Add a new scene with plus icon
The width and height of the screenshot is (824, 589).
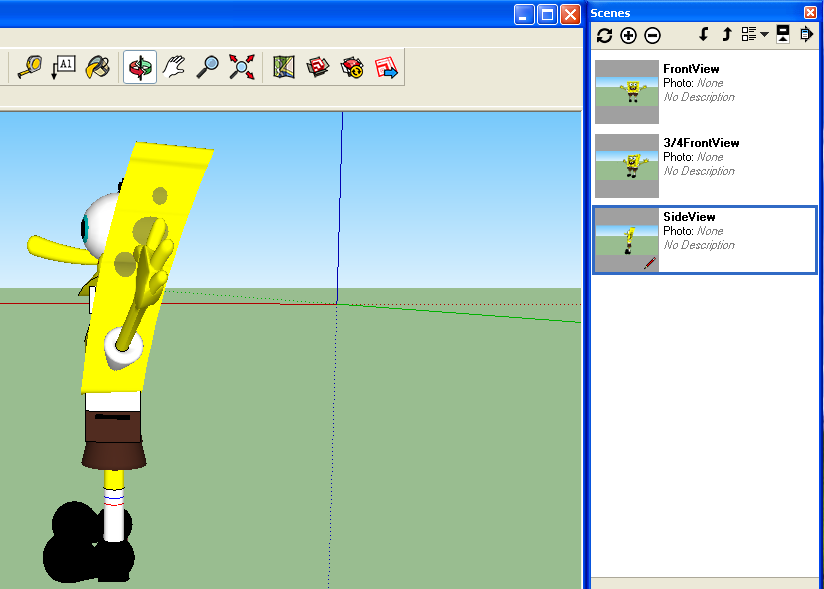tap(629, 36)
